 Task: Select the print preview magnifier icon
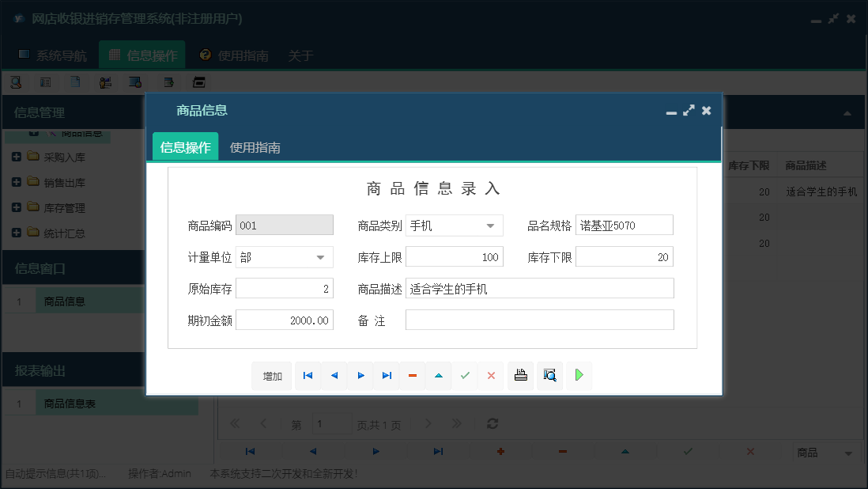(549, 376)
